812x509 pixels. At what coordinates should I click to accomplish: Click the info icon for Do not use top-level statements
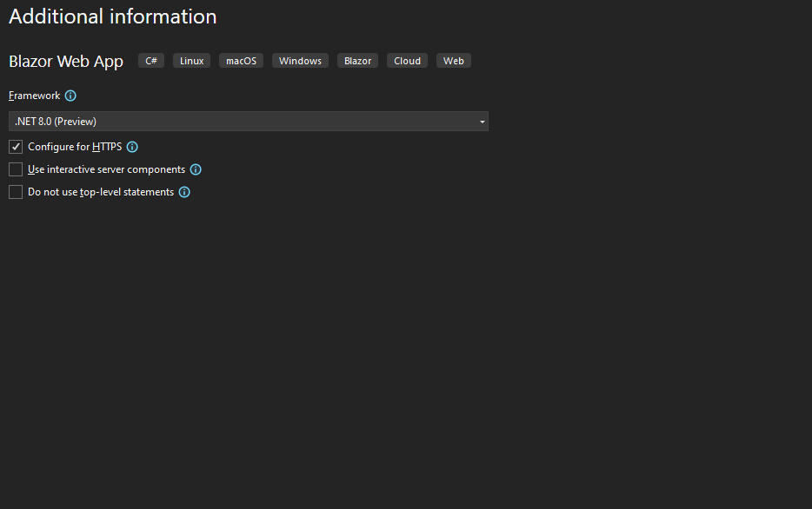[183, 191]
